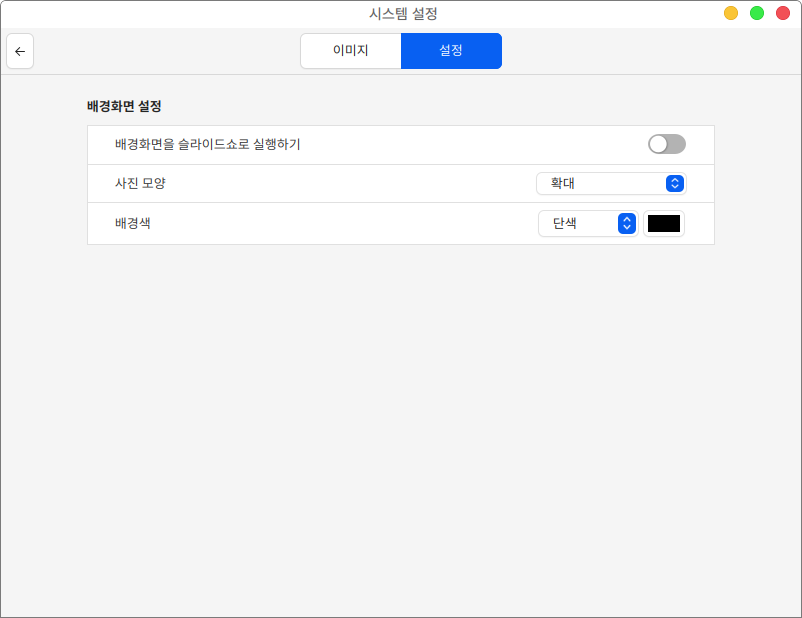This screenshot has height=618, width=802.
Task: Click the 배경화면 설정 section heading
Action: click(x=124, y=105)
